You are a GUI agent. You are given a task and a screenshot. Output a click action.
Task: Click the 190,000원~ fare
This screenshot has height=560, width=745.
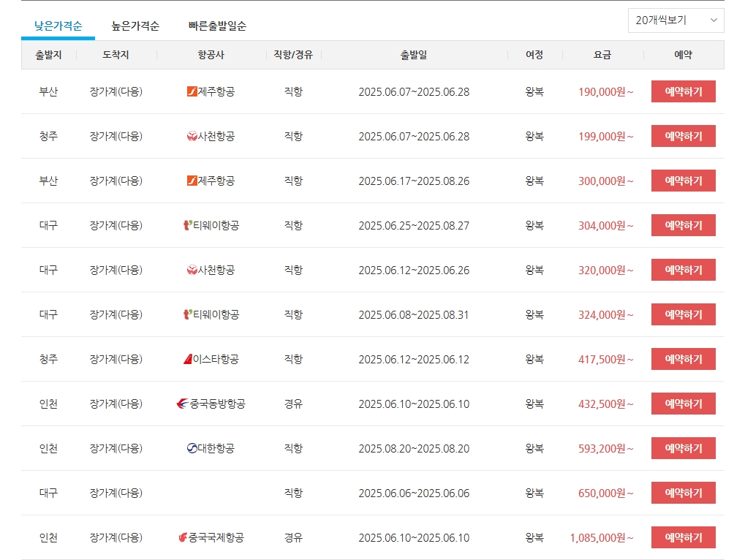(x=606, y=91)
